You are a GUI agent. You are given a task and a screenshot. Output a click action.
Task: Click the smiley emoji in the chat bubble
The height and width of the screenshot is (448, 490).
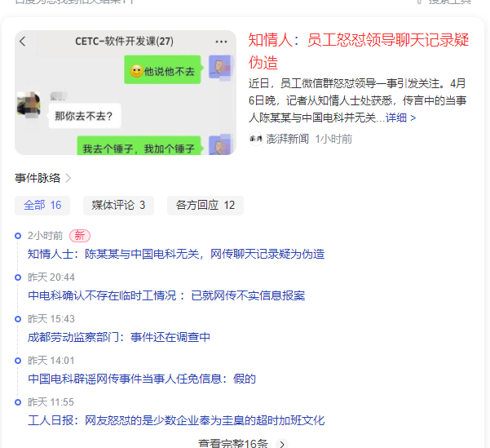pos(135,72)
